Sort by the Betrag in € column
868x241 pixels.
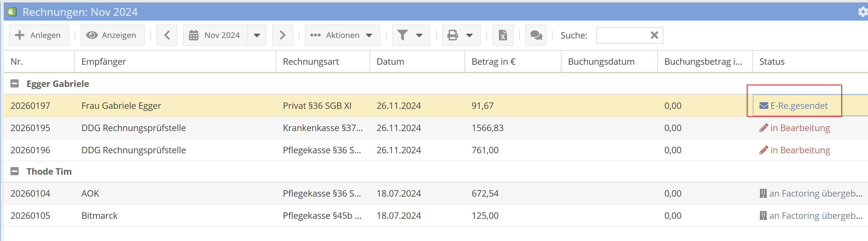[x=493, y=62]
